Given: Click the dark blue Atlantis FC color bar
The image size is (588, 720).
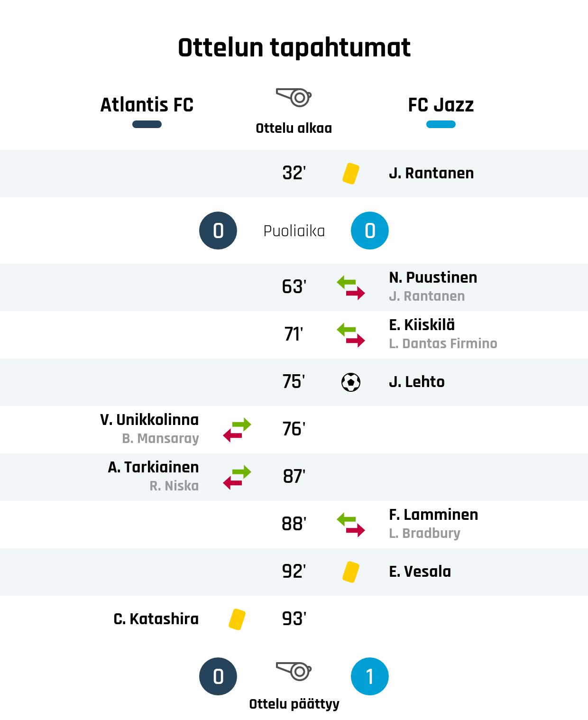Looking at the screenshot, I should (x=147, y=124).
